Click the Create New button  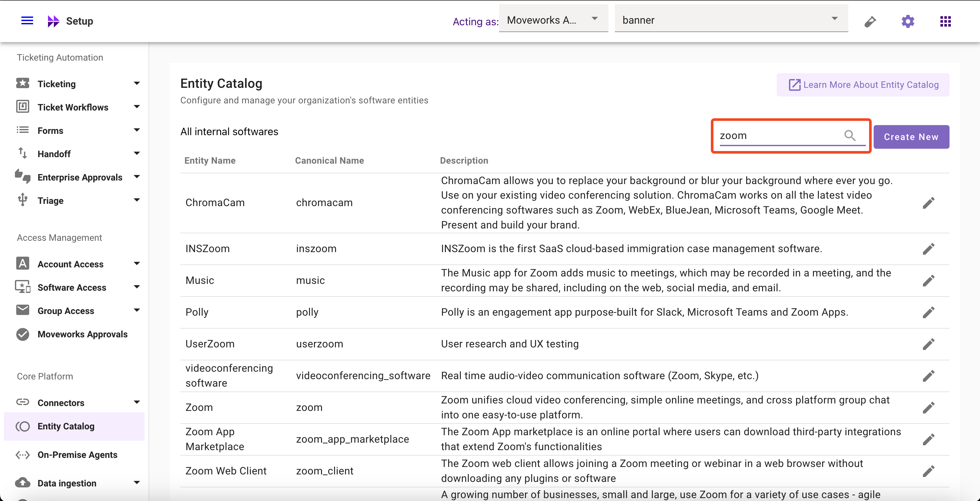point(911,137)
